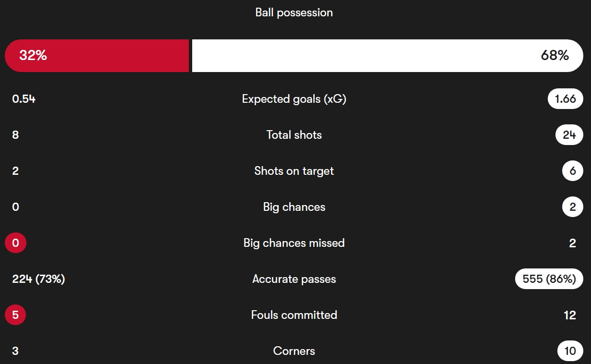Click the 24 total shots badge
The width and height of the screenshot is (591, 364).
click(x=569, y=135)
